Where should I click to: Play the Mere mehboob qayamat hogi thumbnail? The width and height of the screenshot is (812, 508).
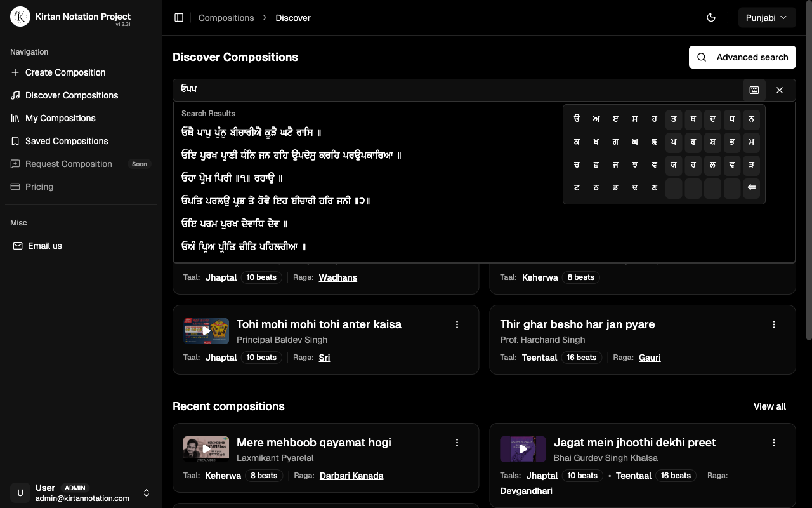[x=206, y=449]
